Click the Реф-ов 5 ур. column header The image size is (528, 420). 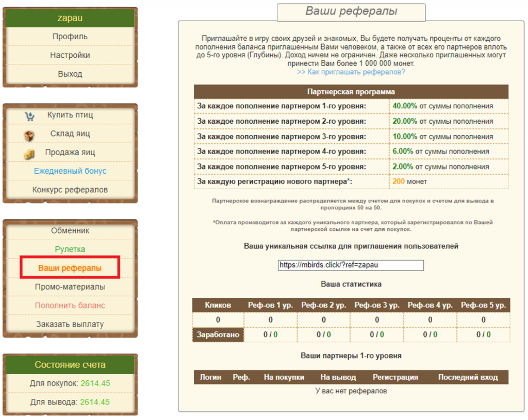(483, 305)
